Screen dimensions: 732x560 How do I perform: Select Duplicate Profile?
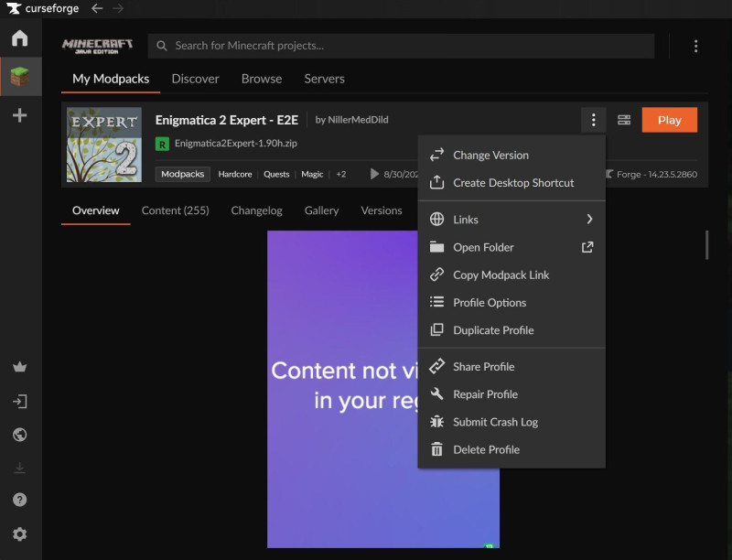click(x=511, y=330)
